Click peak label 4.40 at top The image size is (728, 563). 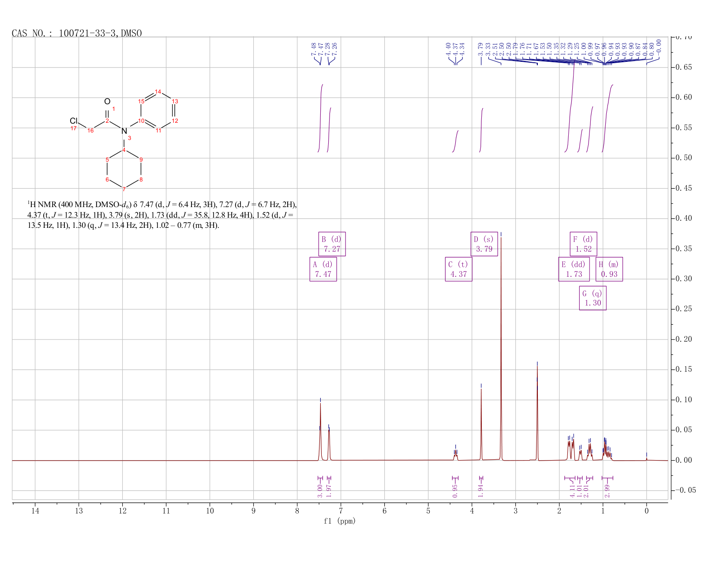448,49
